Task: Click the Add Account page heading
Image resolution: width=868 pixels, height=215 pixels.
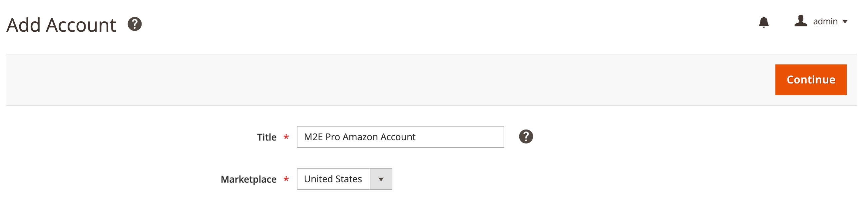Action: 61,24
